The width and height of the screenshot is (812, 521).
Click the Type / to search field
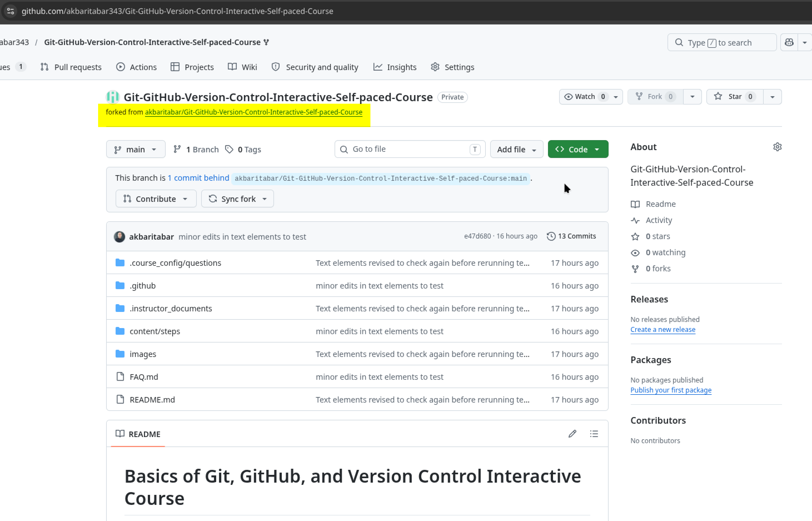722,43
